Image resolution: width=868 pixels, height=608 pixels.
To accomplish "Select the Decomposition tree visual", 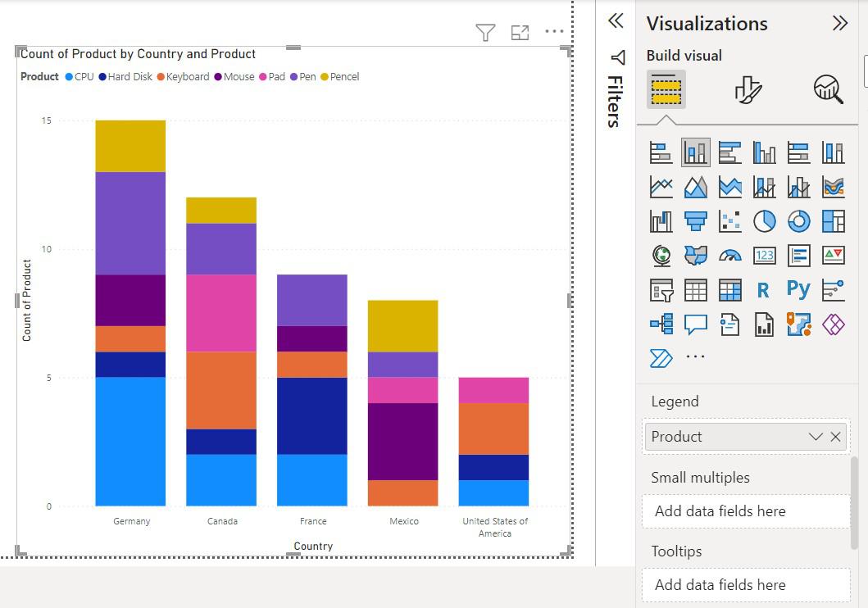I will click(x=661, y=324).
